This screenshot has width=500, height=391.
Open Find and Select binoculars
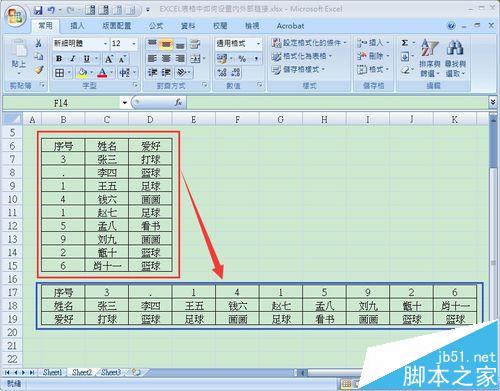(x=455, y=57)
